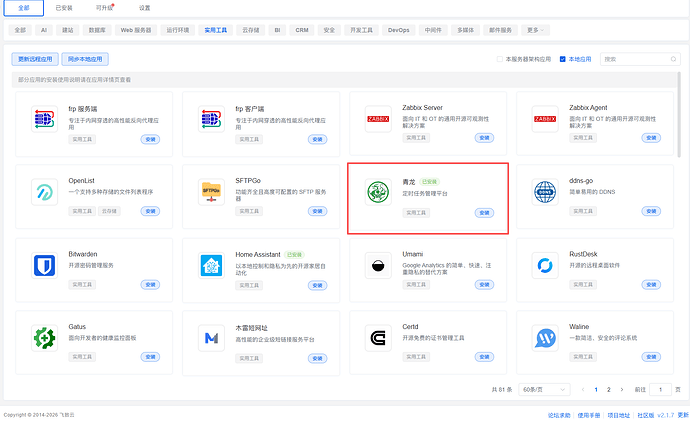690x421 pixels.
Task: Go to the next page arrow
Action: (x=623, y=388)
